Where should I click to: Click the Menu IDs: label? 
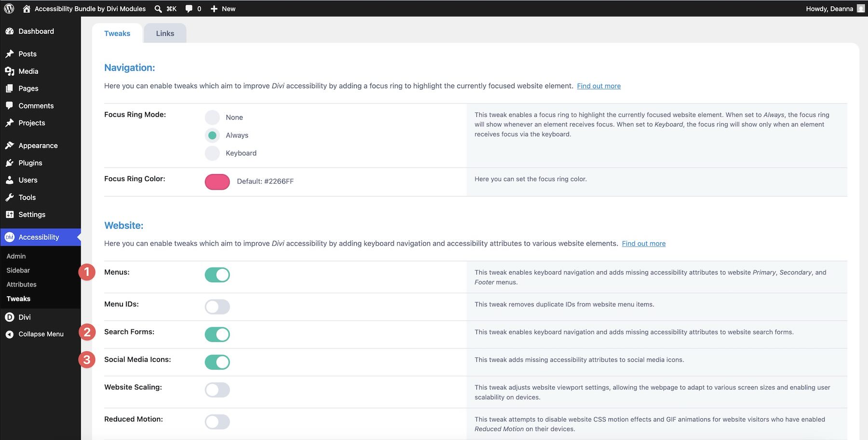coord(122,304)
